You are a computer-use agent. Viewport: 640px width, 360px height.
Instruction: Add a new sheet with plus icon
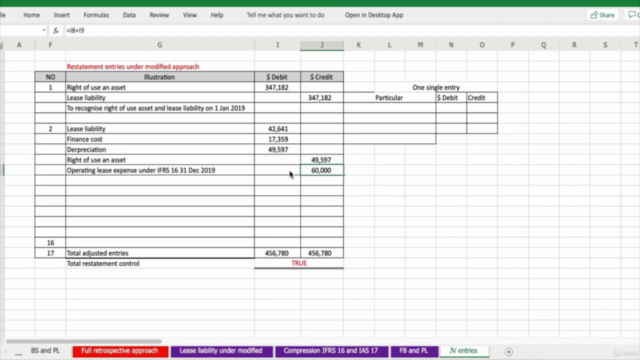tap(509, 352)
